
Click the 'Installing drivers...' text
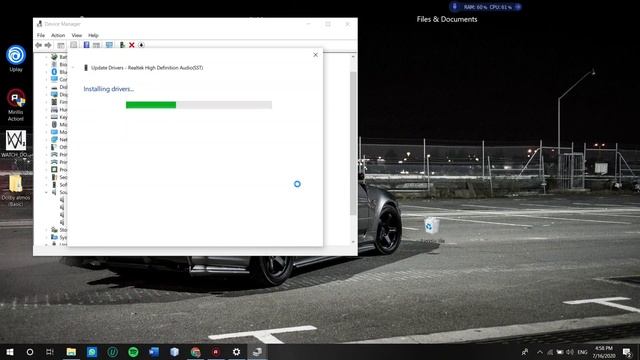click(109, 89)
